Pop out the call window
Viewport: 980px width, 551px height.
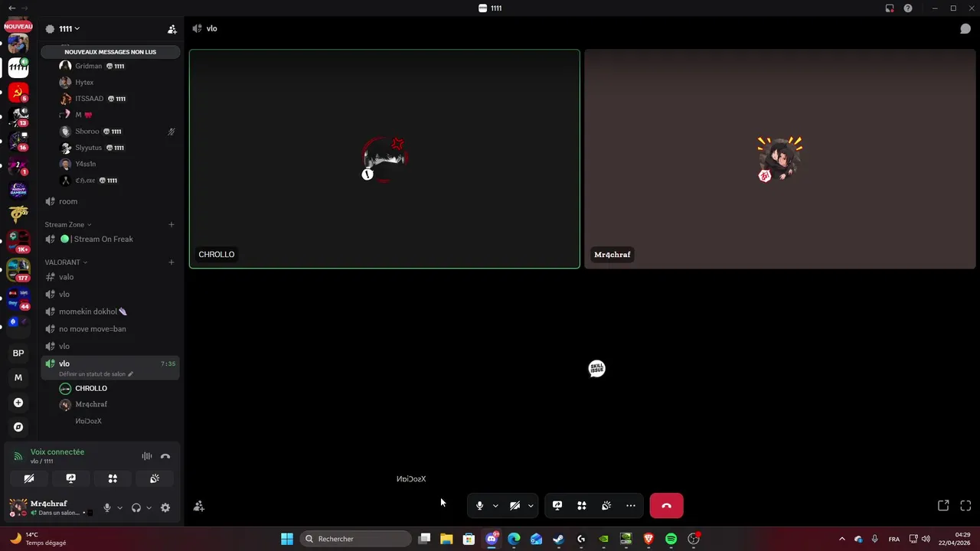coord(943,506)
